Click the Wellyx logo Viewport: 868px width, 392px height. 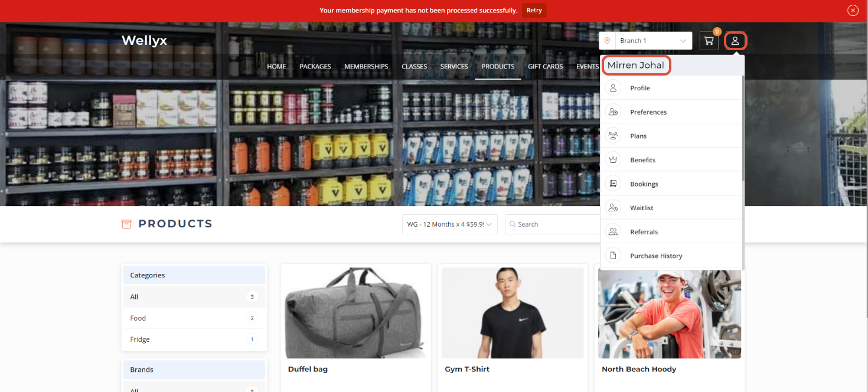click(144, 40)
